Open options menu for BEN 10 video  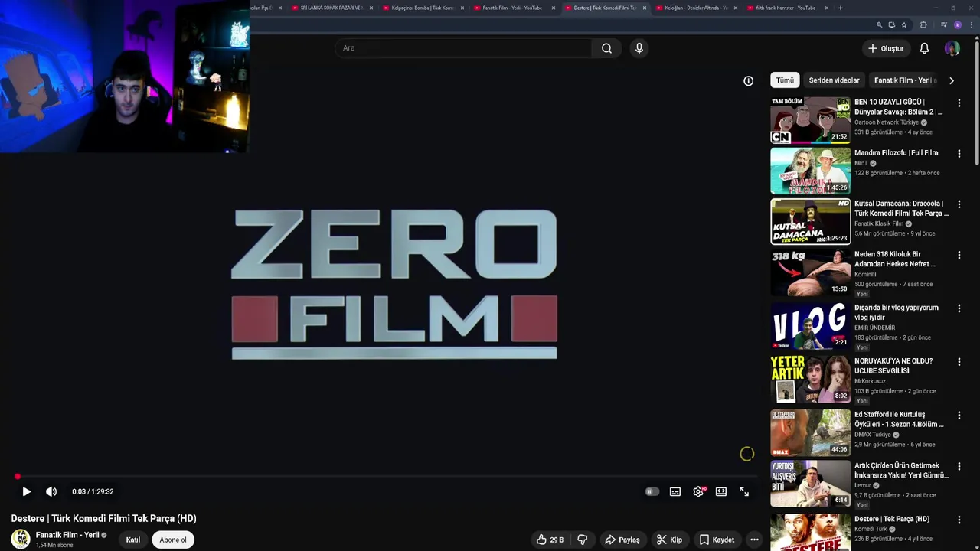pyautogui.click(x=959, y=103)
